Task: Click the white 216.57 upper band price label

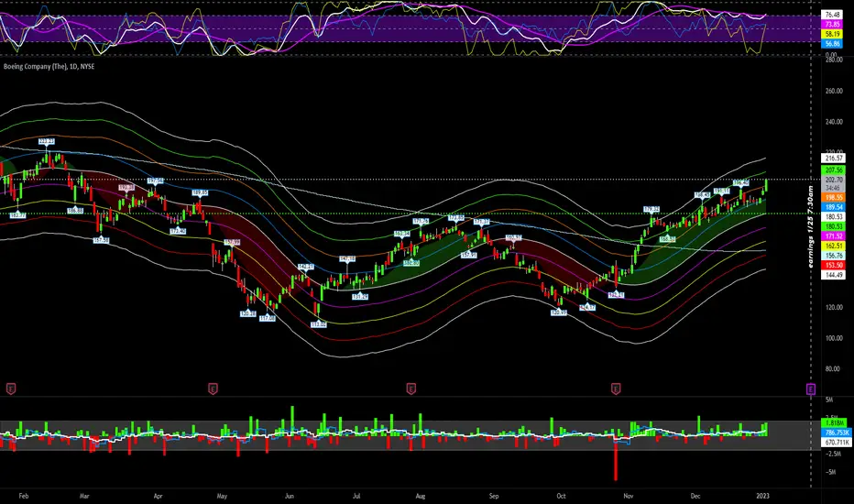Action: (x=834, y=158)
